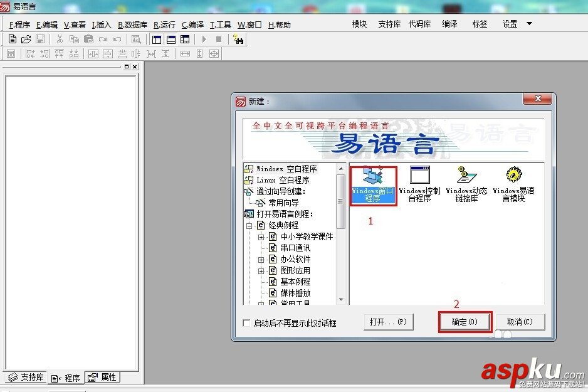The height and width of the screenshot is (392, 588).
Task: Switch to the 属性 bottom tab
Action: point(103,377)
